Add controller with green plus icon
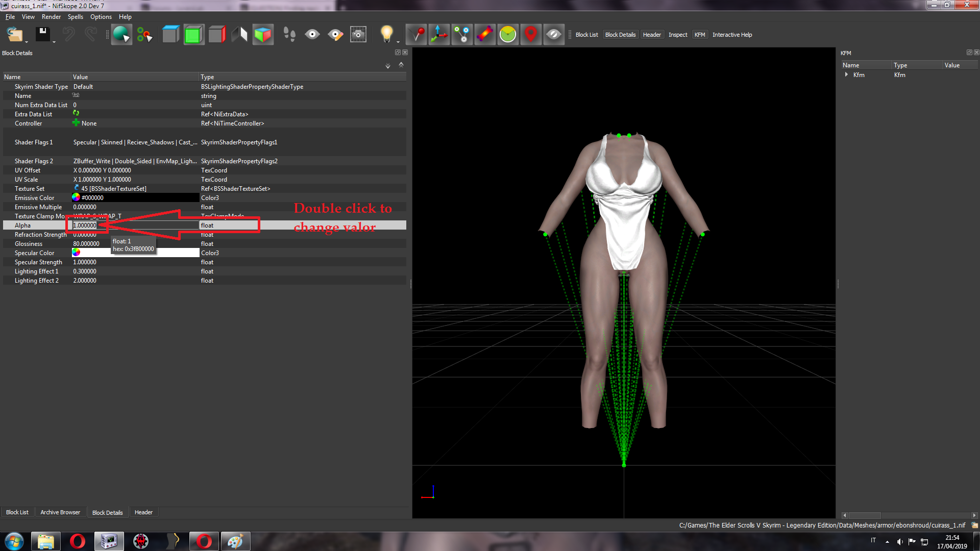This screenshot has height=551, width=980. pyautogui.click(x=76, y=123)
